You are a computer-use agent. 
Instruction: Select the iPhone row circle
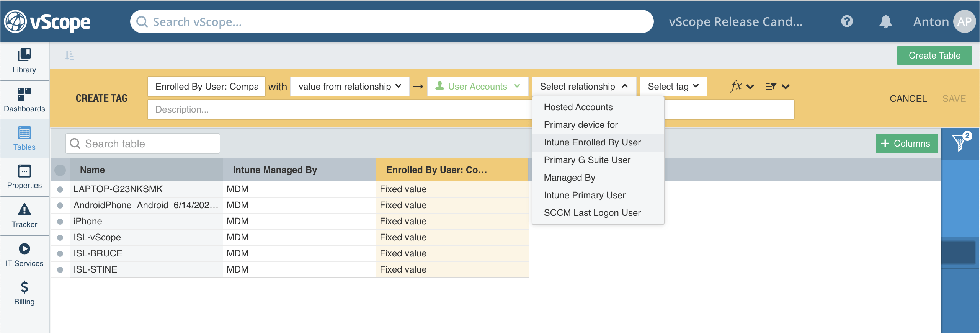pos(60,221)
